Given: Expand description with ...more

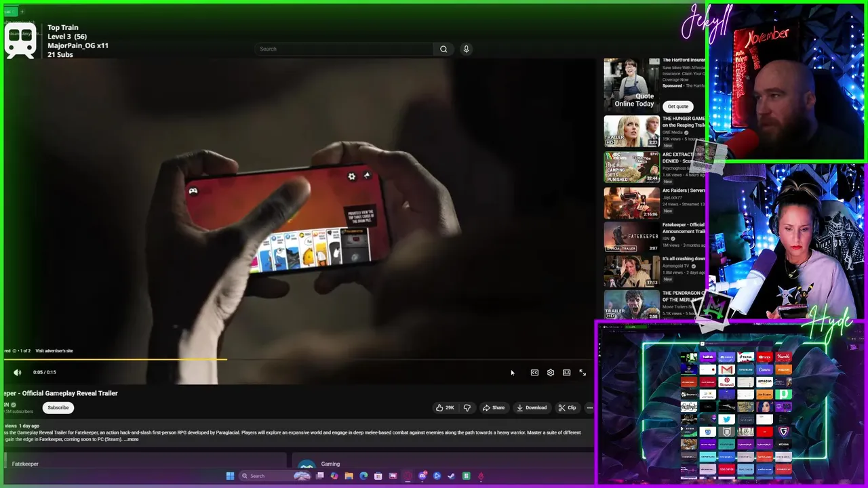Looking at the screenshot, I should click(131, 439).
